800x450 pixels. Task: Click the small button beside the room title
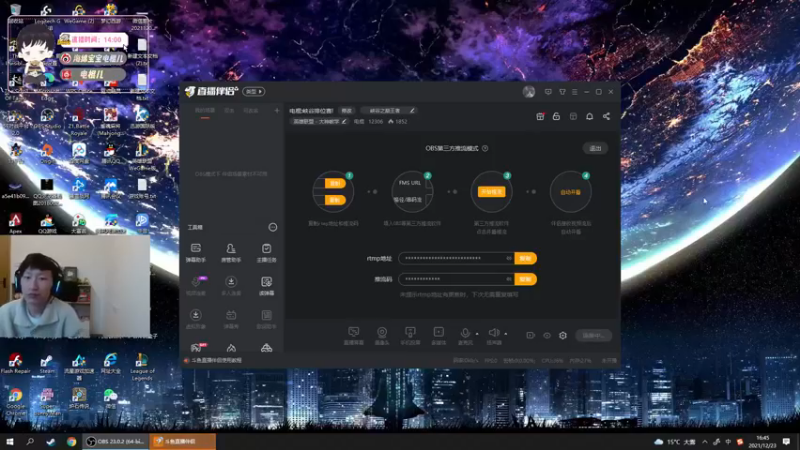click(347, 111)
